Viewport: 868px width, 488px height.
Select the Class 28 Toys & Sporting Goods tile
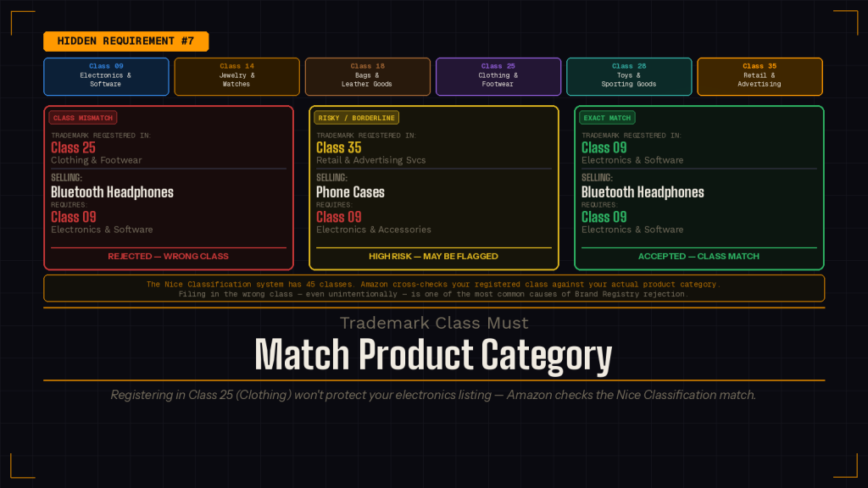coord(629,76)
